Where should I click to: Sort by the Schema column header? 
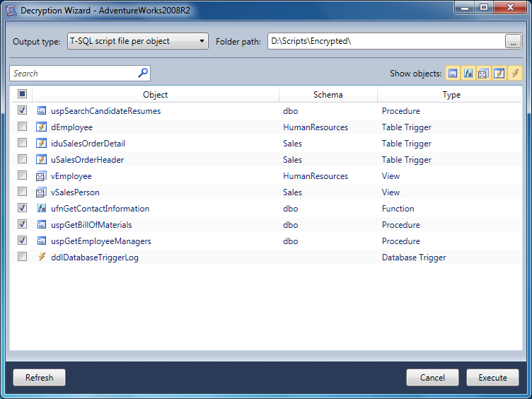(x=328, y=95)
